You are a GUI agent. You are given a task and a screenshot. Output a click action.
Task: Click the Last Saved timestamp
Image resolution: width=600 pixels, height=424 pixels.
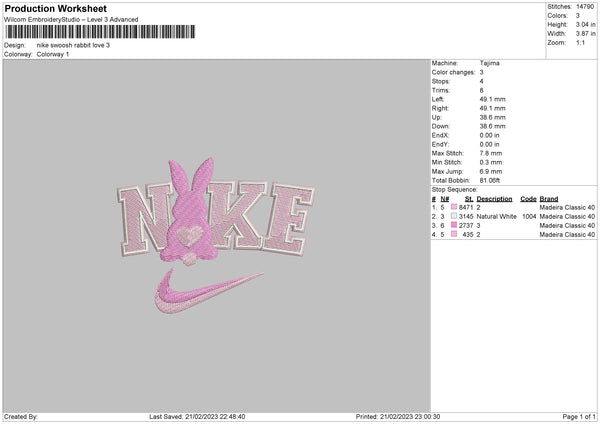click(x=197, y=416)
